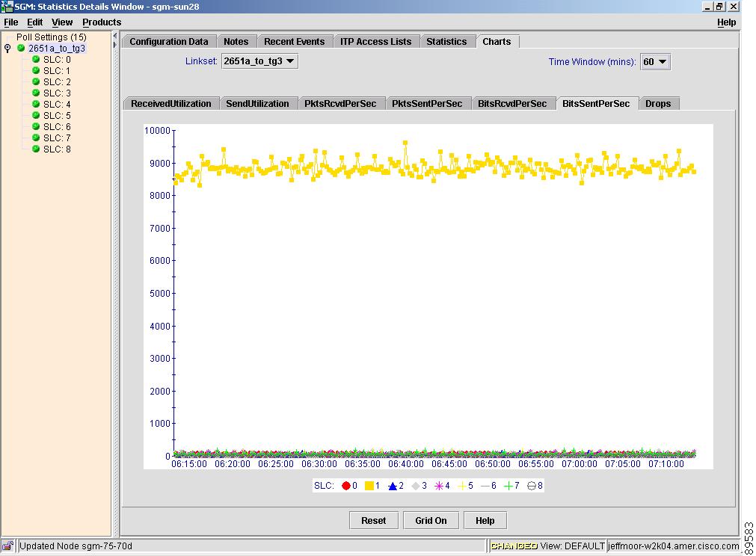
Task: Click the yellow square SLC 1 legend marker
Action: coord(369,486)
